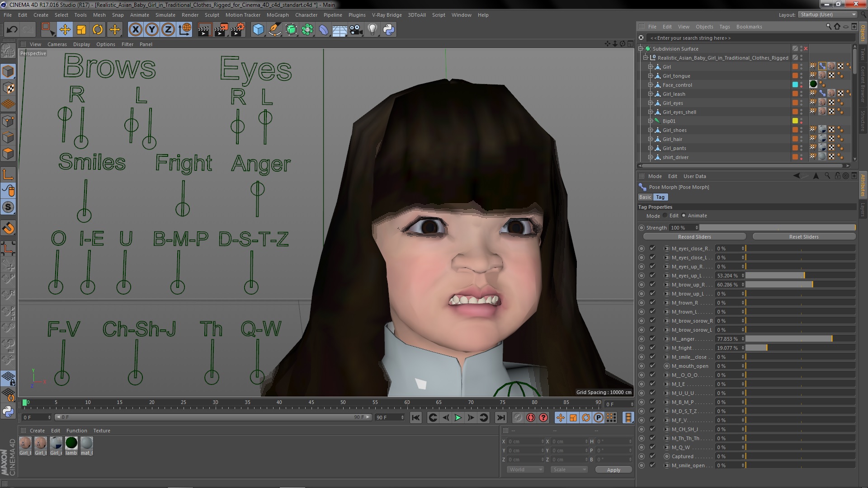Click the Go to End button

coord(500,418)
